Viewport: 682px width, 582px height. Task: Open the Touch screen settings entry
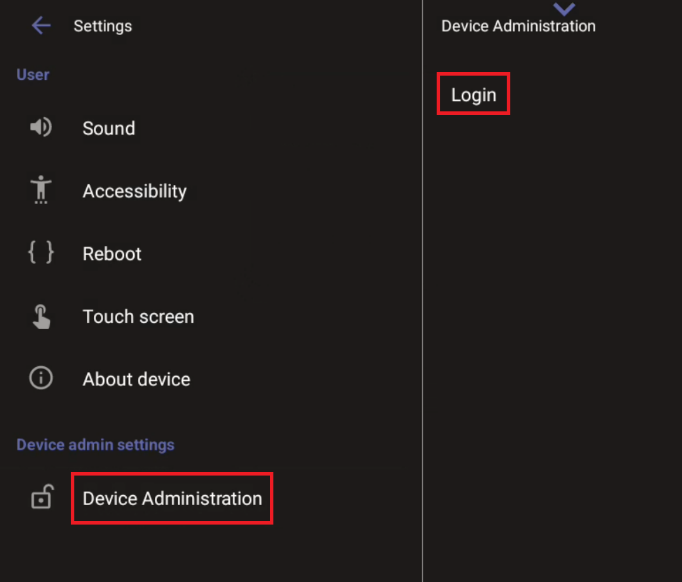[138, 317]
